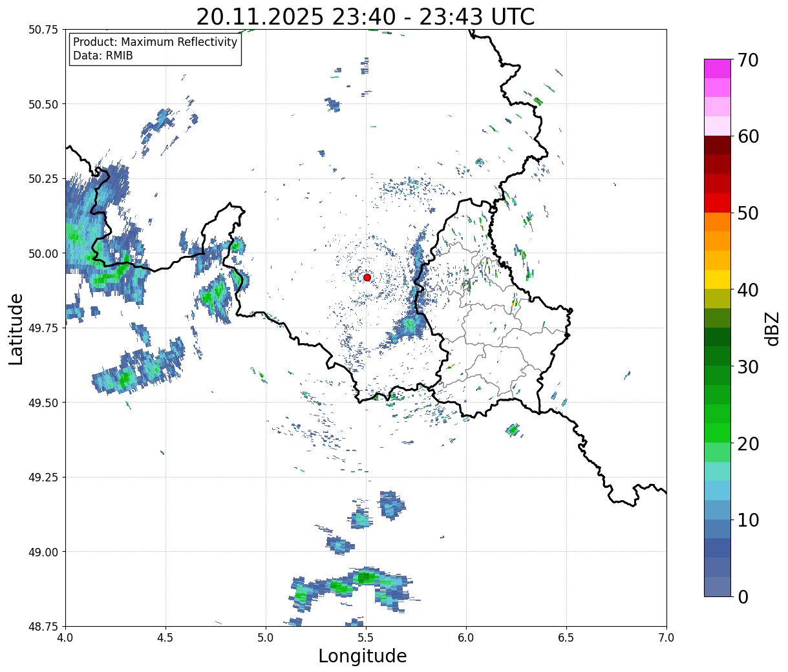Pick the lightest pink colorbar segment above 60

point(717,126)
